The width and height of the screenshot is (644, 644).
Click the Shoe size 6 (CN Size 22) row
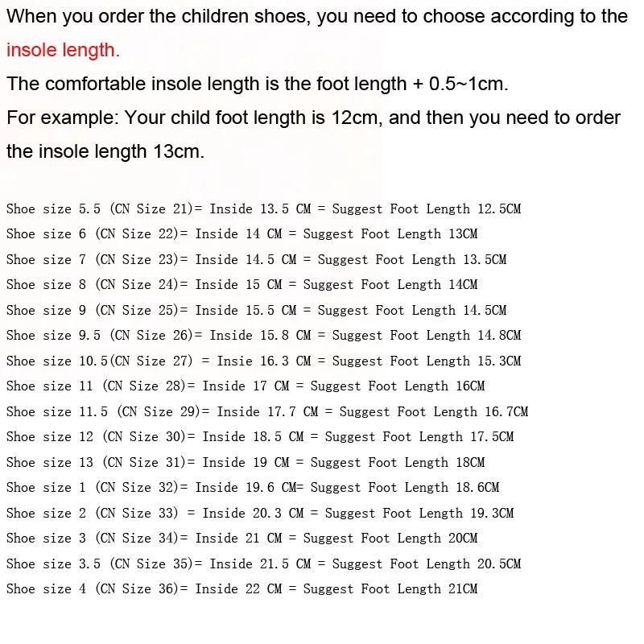tap(242, 234)
